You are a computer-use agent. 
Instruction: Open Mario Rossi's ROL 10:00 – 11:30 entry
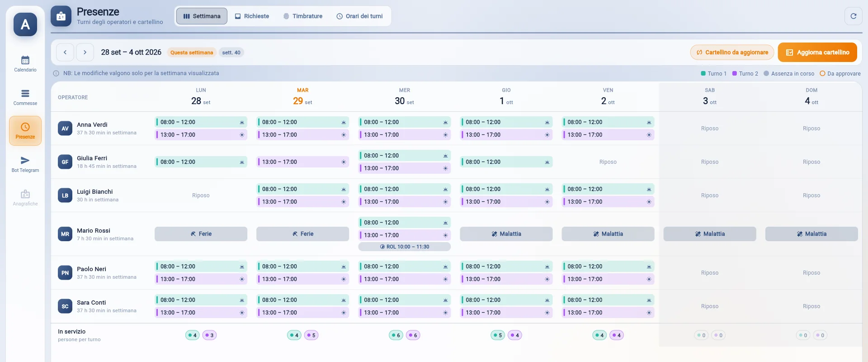coord(405,247)
